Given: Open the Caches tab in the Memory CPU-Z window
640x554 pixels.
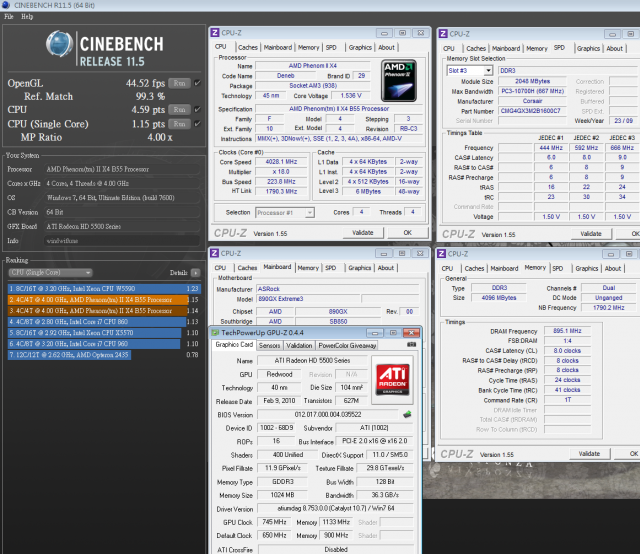Looking at the screenshot, I should [x=474, y=269].
